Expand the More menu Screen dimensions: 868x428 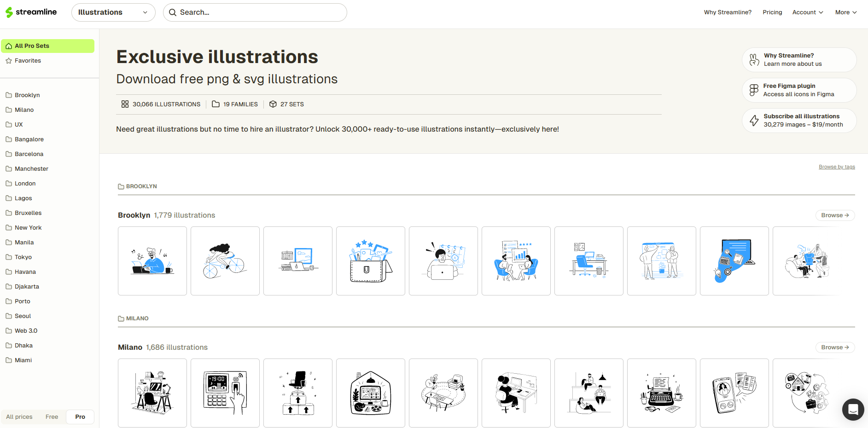tap(845, 12)
